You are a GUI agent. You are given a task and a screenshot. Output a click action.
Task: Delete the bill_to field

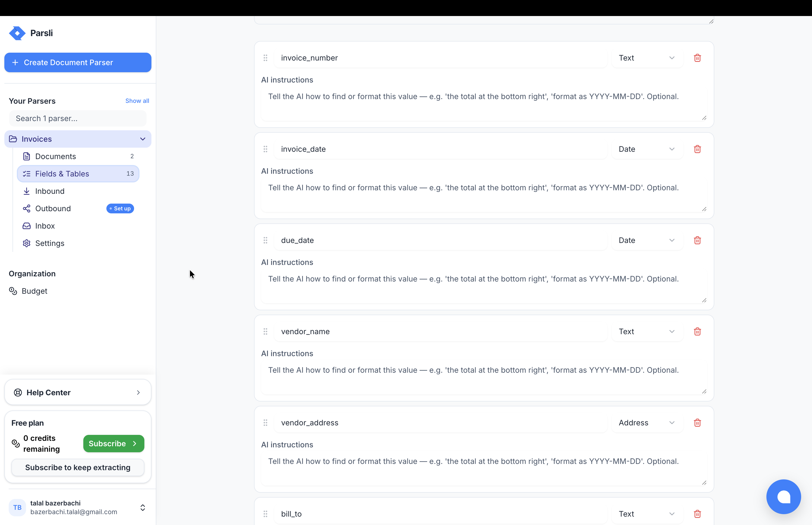pyautogui.click(x=697, y=514)
